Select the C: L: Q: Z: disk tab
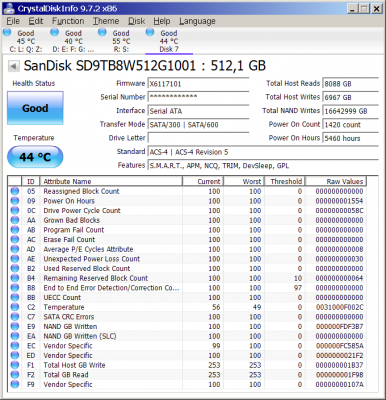Screen dimensions: 386x400 click(x=26, y=41)
